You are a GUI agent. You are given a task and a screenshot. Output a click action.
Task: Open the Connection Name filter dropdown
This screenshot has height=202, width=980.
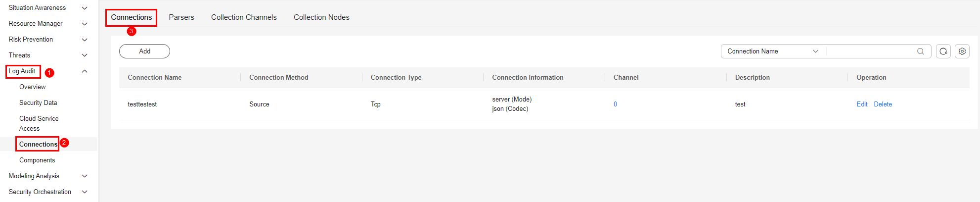(773, 51)
